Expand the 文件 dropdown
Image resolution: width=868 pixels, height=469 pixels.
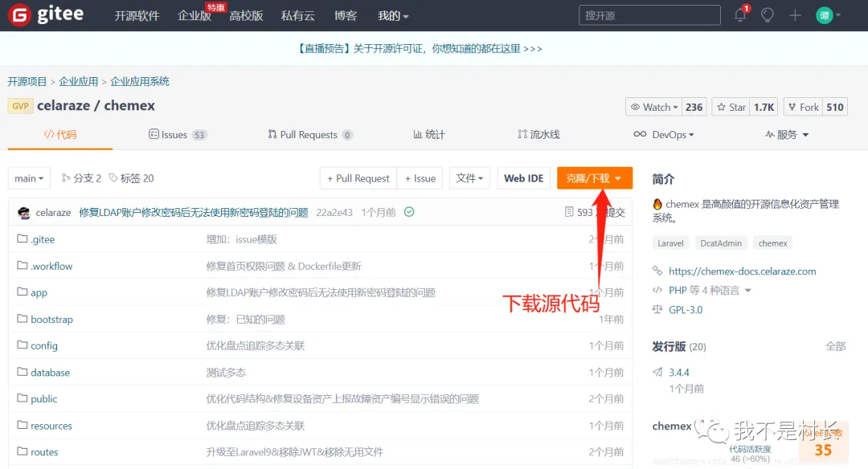470,178
